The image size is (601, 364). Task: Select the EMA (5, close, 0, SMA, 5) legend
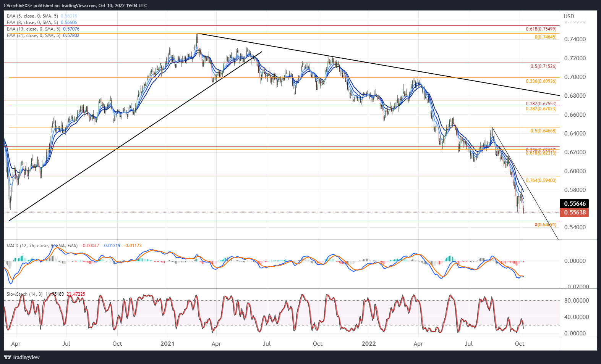pyautogui.click(x=32, y=16)
